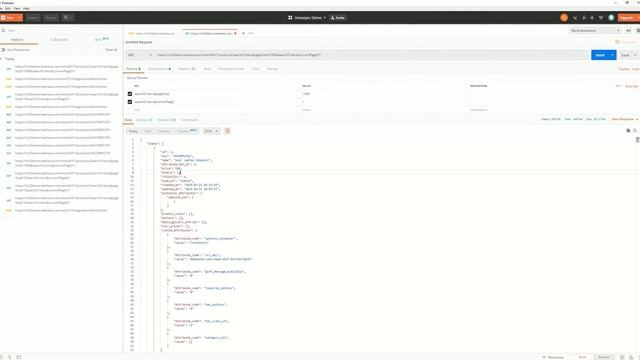Open the Send button dropdown arrow
Viewport: 640px width, 360px height.
[x=612, y=55]
